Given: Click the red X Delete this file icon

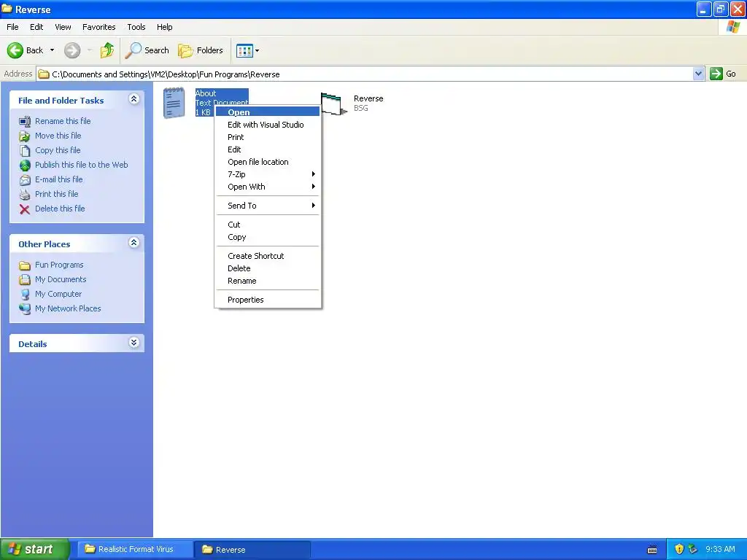Looking at the screenshot, I should tap(25, 209).
